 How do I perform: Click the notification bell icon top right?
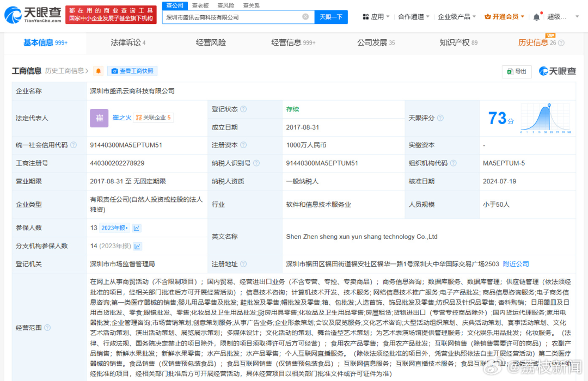pos(536,16)
